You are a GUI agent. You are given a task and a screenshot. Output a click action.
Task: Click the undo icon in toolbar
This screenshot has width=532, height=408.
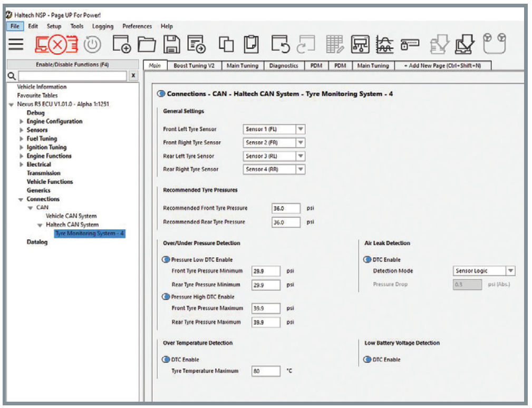point(280,44)
